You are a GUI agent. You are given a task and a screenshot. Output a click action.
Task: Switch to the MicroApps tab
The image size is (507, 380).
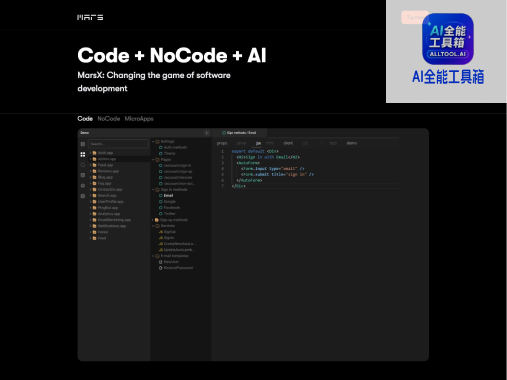[139, 119]
